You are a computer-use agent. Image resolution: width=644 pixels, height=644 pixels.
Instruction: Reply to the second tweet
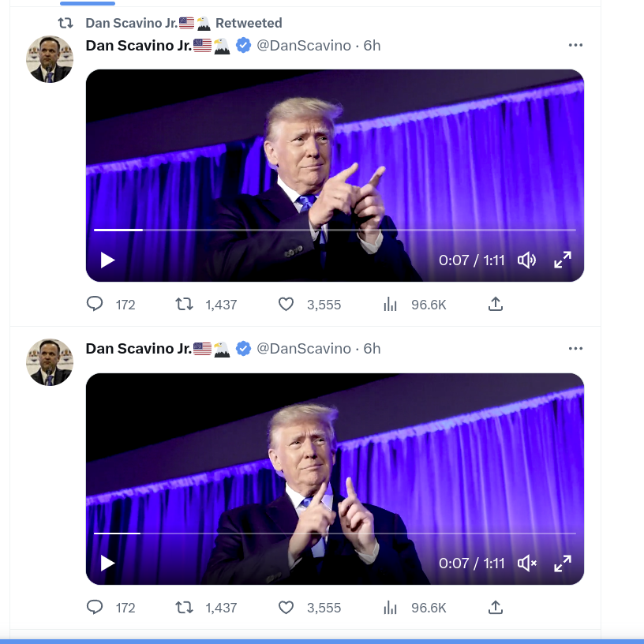pos(95,607)
